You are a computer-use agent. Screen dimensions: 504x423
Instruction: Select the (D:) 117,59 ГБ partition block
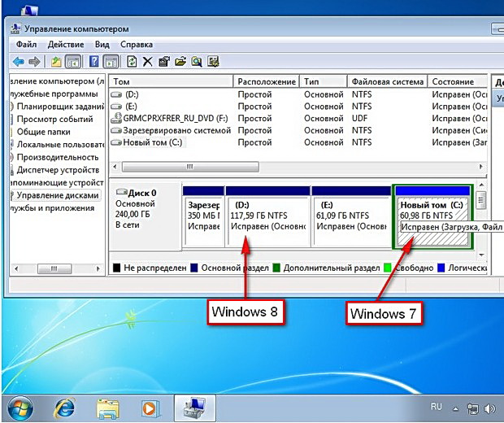[x=267, y=216]
